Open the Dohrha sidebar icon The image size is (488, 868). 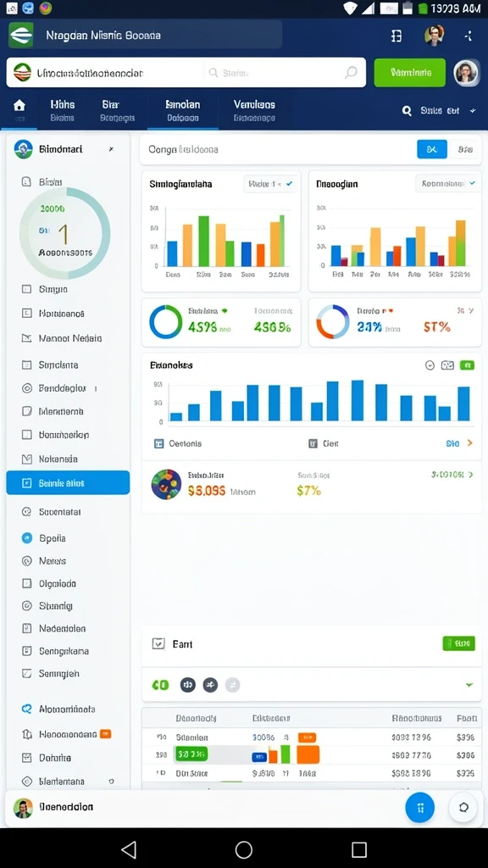26,757
